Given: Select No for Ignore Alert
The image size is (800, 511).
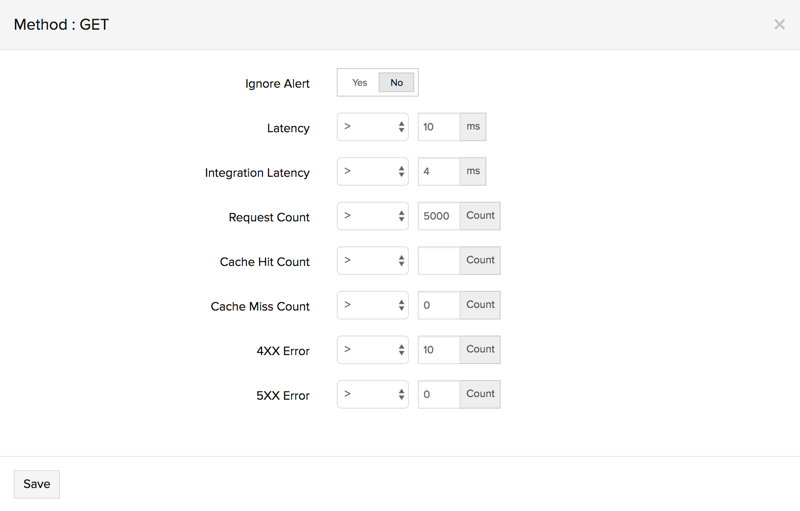Looking at the screenshot, I should tap(396, 83).
